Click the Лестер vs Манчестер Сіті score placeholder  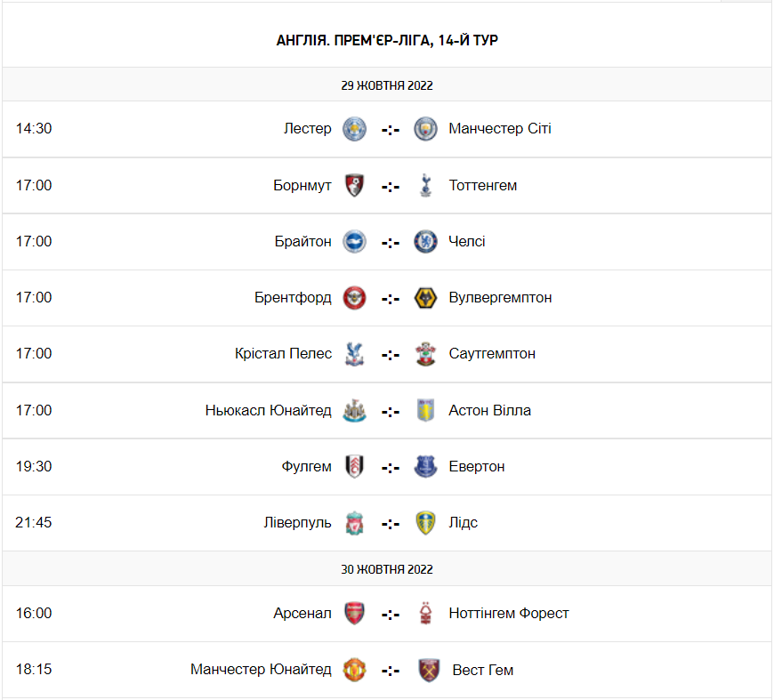391,129
